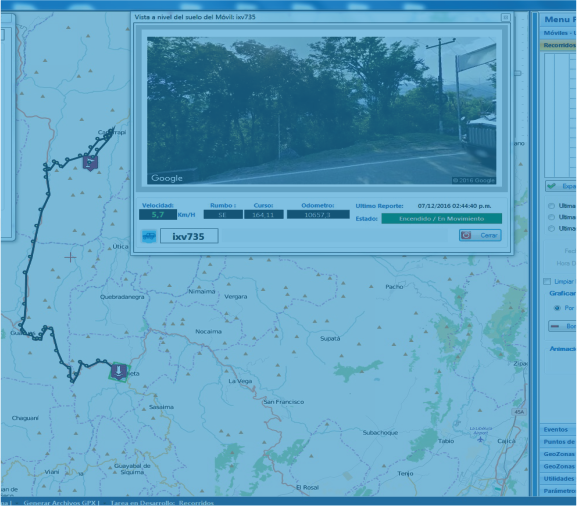Click the Vergara map label

236,297
